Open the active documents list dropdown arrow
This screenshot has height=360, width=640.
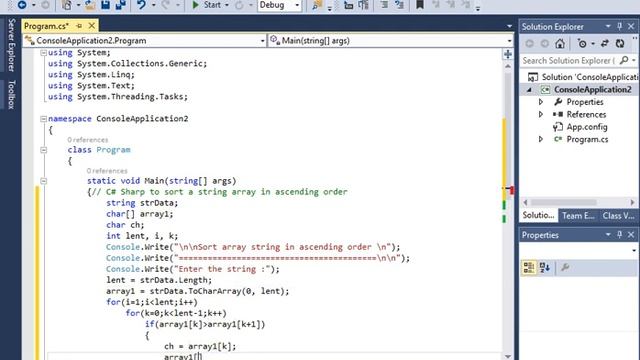coord(509,26)
